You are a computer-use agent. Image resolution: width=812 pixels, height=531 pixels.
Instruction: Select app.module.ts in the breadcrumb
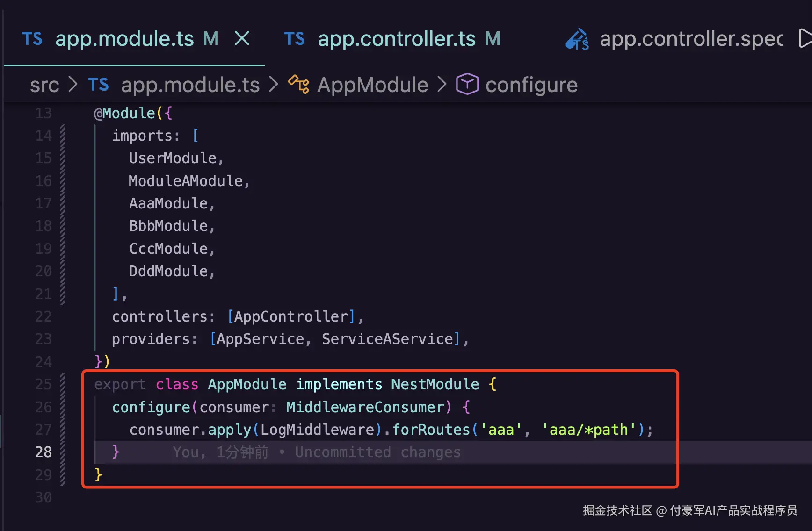coord(190,85)
